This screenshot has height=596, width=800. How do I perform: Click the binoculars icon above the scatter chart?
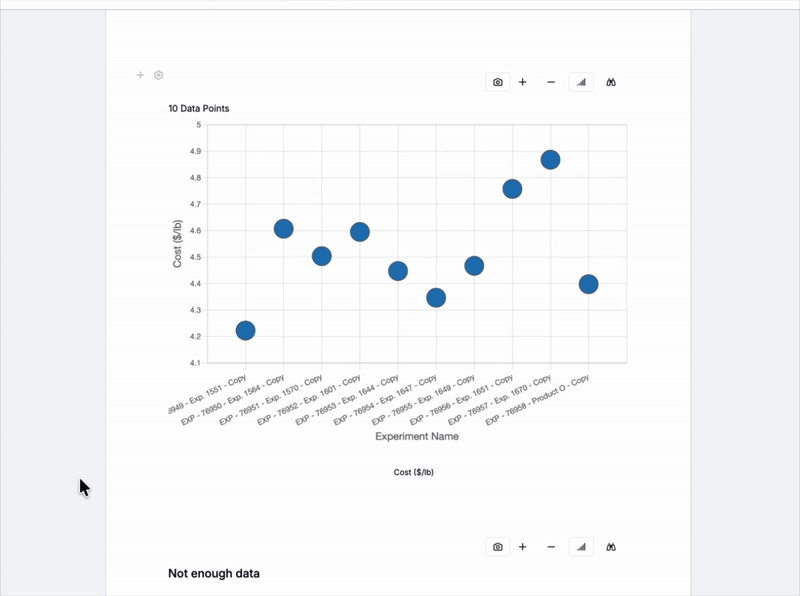tap(611, 82)
